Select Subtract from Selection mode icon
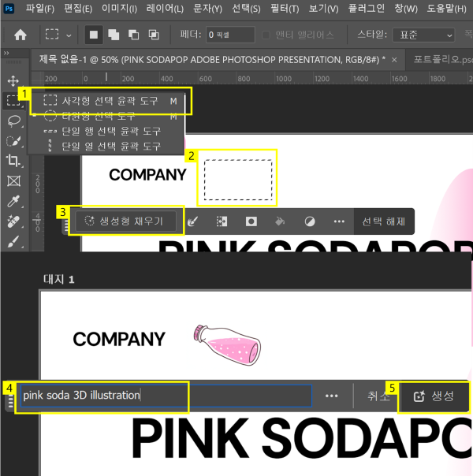 point(133,35)
